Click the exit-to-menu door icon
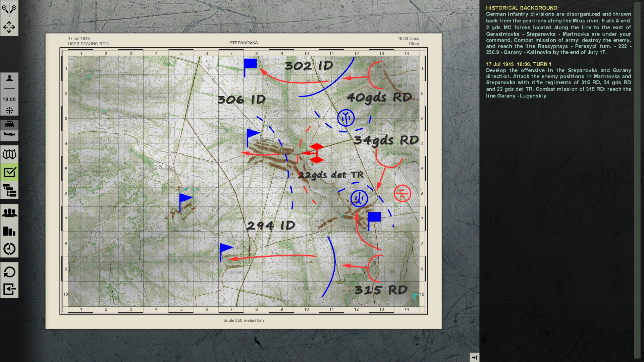Viewport: 644px width, 362px height. (10, 289)
